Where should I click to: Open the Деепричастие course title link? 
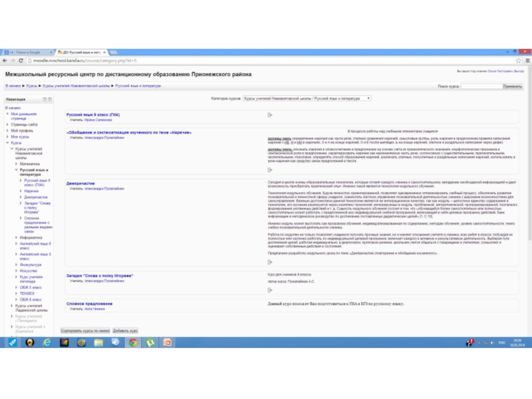[x=80, y=184]
